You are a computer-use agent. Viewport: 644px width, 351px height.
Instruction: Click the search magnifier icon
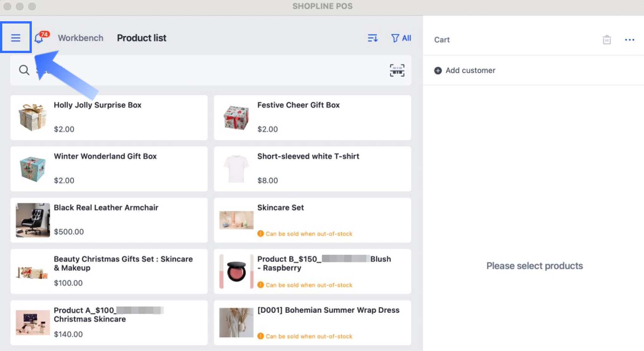click(24, 70)
